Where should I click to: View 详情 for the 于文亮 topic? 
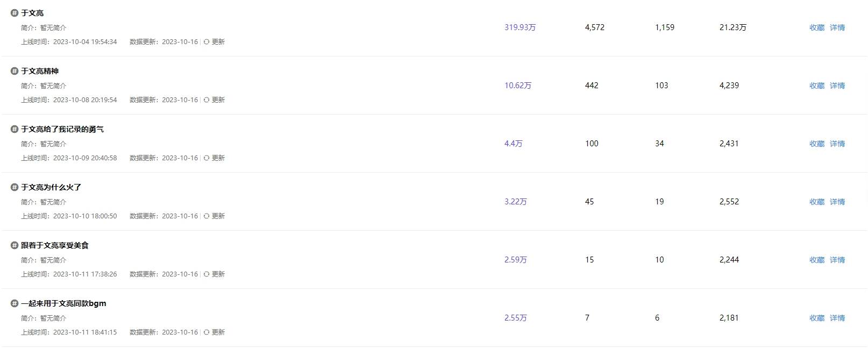coord(837,27)
